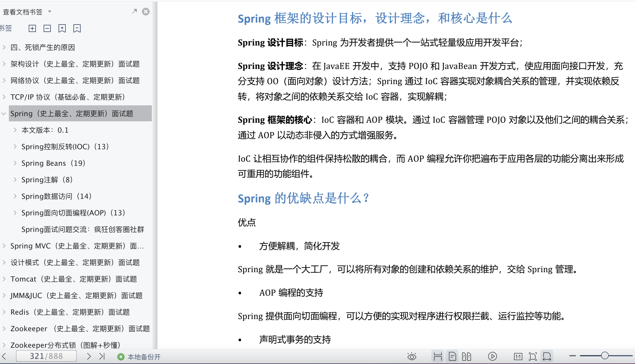
Task: Click bold text Spring 框架的核心
Action: [x=275, y=120]
